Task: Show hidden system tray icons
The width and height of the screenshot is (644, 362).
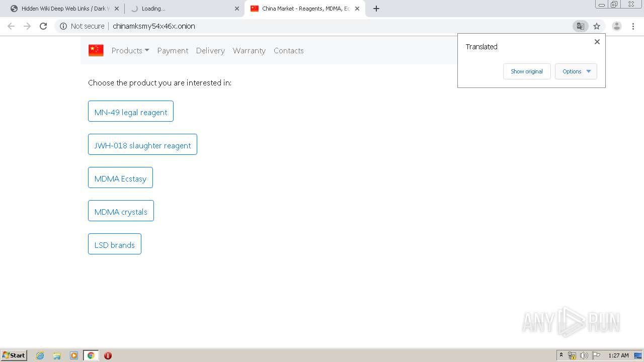Action: pyautogui.click(x=561, y=355)
